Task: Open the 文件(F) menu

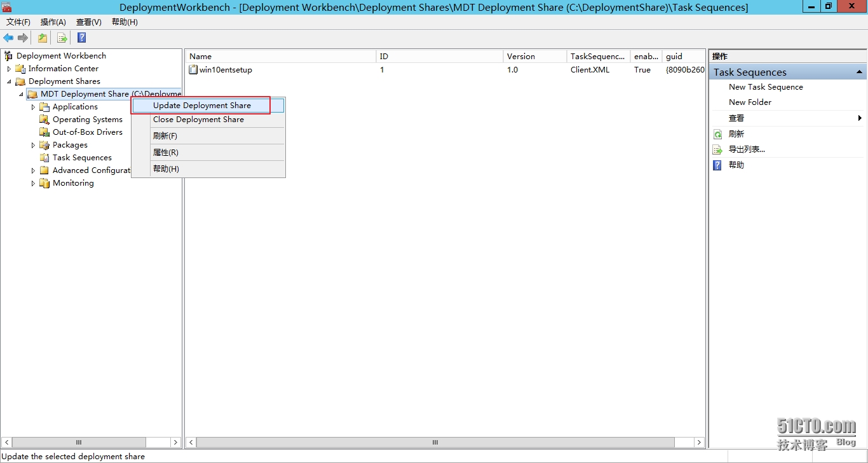Action: pyautogui.click(x=18, y=22)
